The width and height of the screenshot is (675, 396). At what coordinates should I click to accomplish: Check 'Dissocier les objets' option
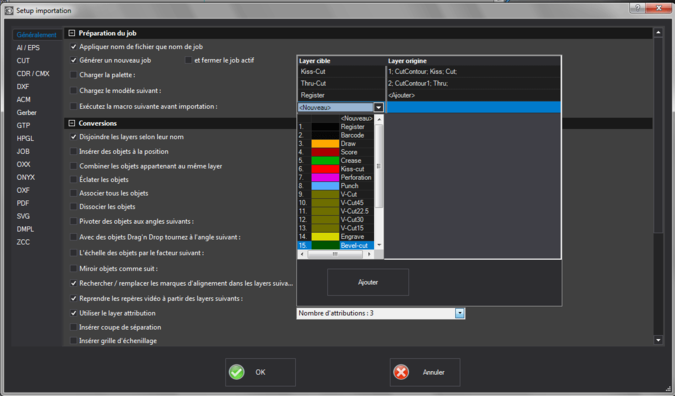[x=74, y=207]
